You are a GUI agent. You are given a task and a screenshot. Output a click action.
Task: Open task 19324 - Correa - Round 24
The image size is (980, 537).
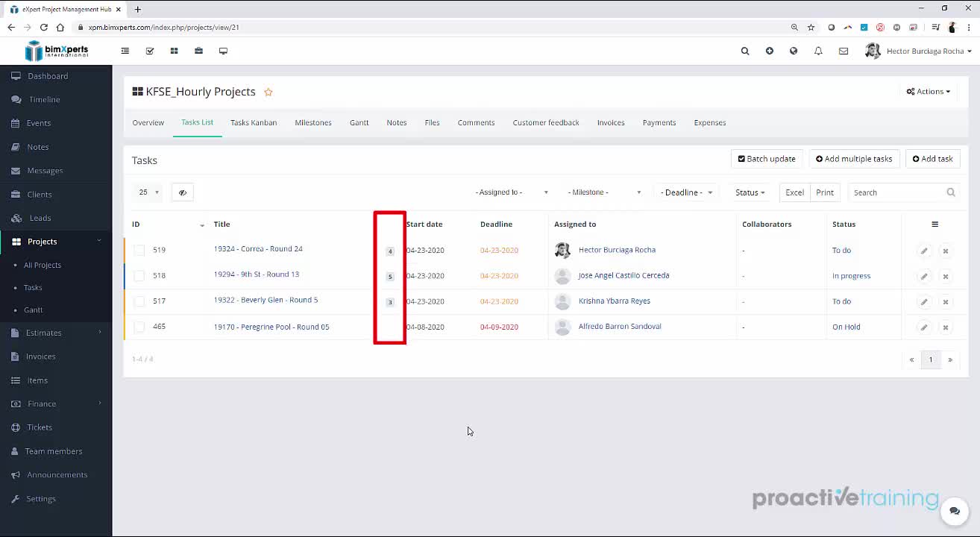click(258, 249)
